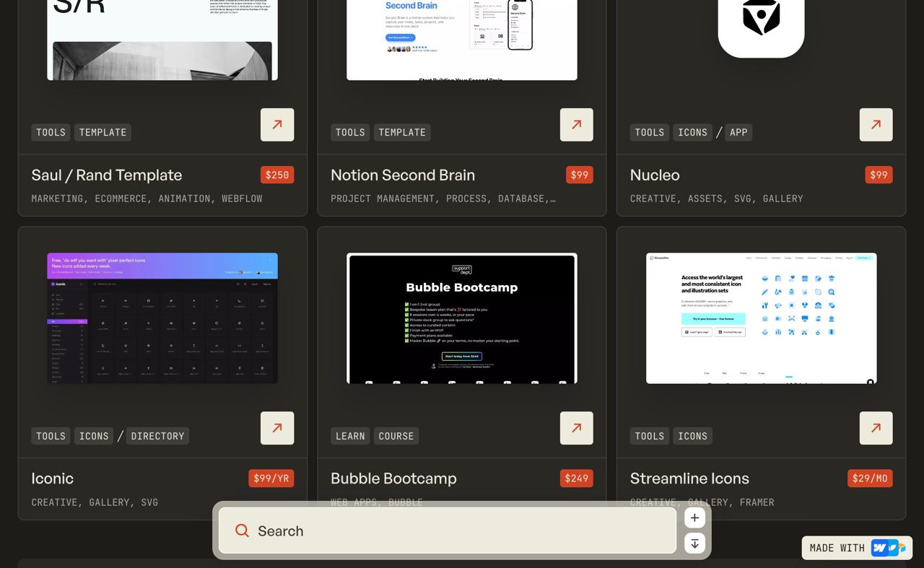Open the Saul / Rand Template arrow link
This screenshot has width=924, height=568.
(277, 125)
